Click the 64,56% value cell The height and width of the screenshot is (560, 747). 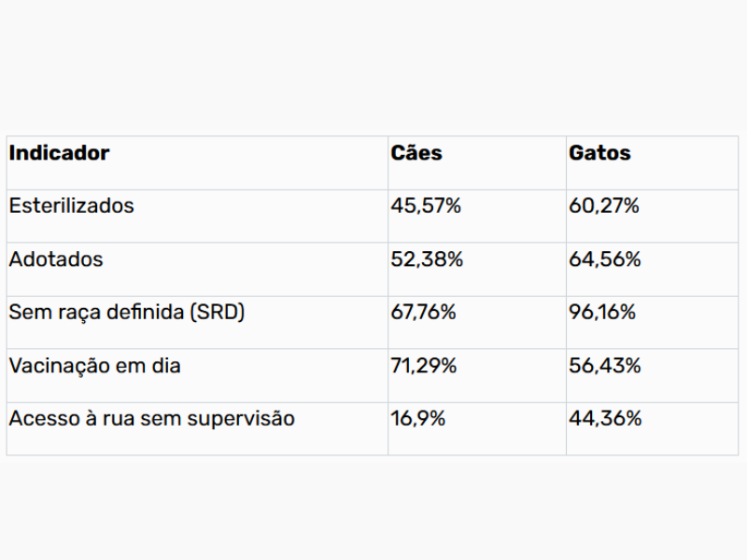click(x=605, y=259)
